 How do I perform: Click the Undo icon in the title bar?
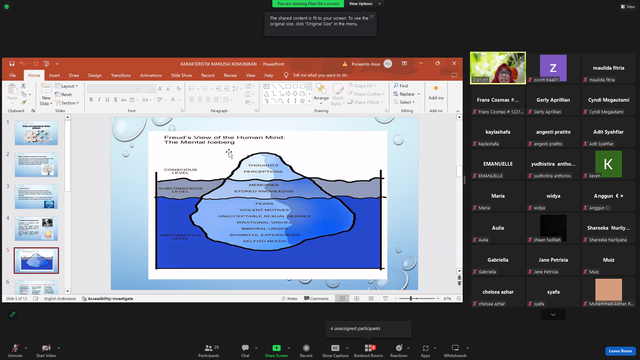pos(22,64)
